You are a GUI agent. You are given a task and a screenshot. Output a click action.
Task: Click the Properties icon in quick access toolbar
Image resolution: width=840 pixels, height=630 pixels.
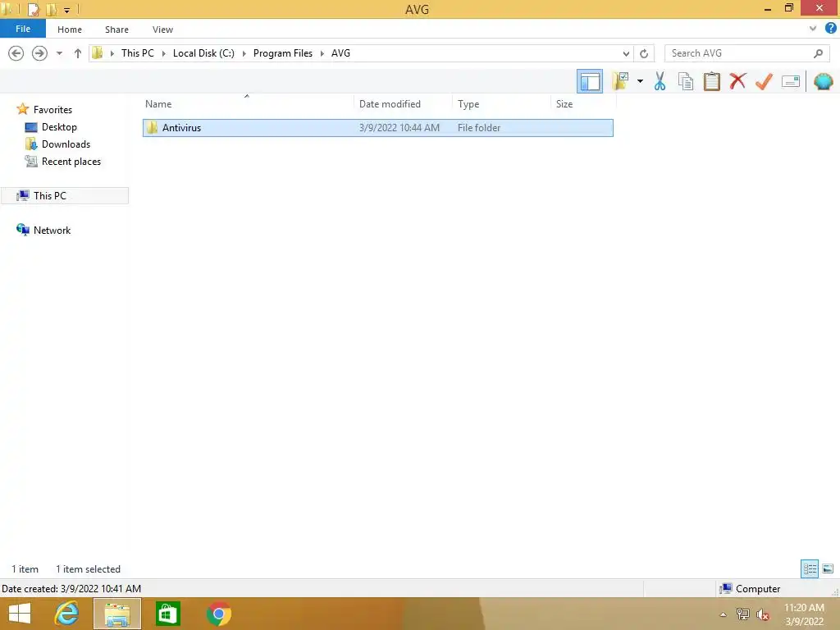point(33,9)
